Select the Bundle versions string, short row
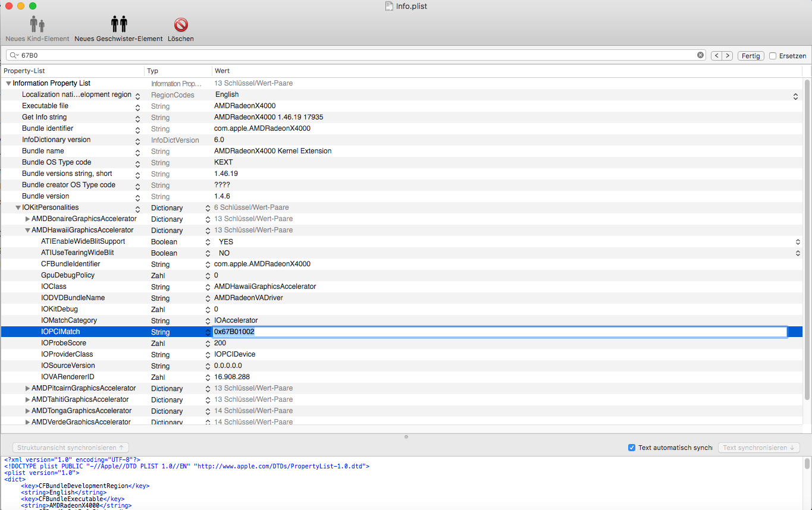Image resolution: width=812 pixels, height=510 pixels. tap(402, 174)
